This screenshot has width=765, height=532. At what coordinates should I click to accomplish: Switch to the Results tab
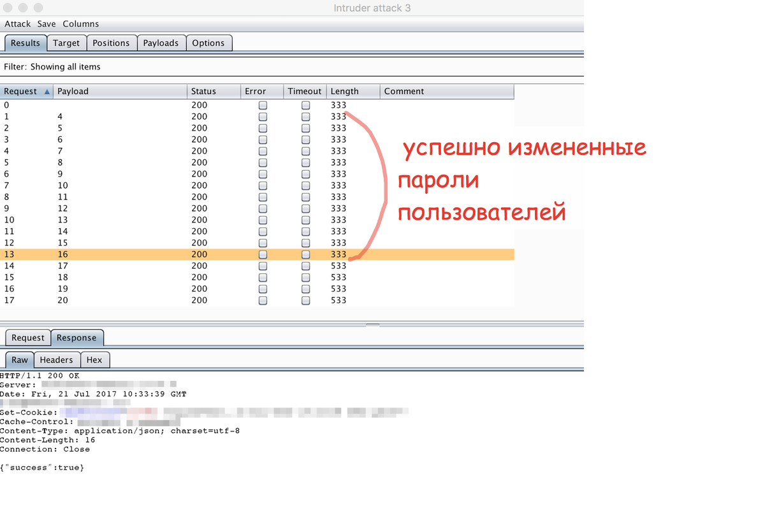pos(25,43)
